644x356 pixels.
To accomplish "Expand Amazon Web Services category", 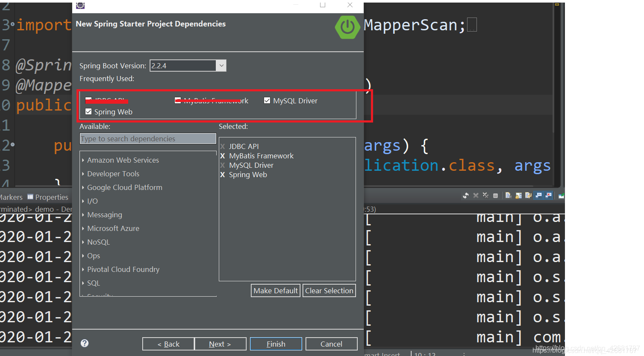I will (x=83, y=160).
